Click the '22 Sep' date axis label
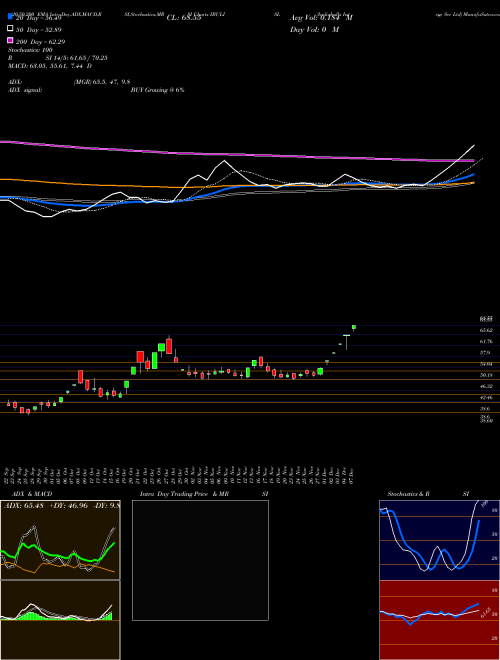 pos(7,476)
